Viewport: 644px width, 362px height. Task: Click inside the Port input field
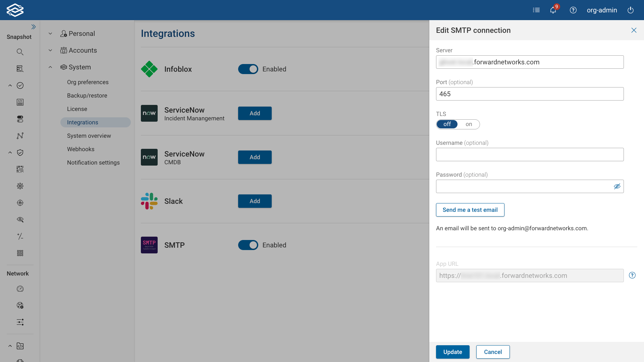(530, 94)
